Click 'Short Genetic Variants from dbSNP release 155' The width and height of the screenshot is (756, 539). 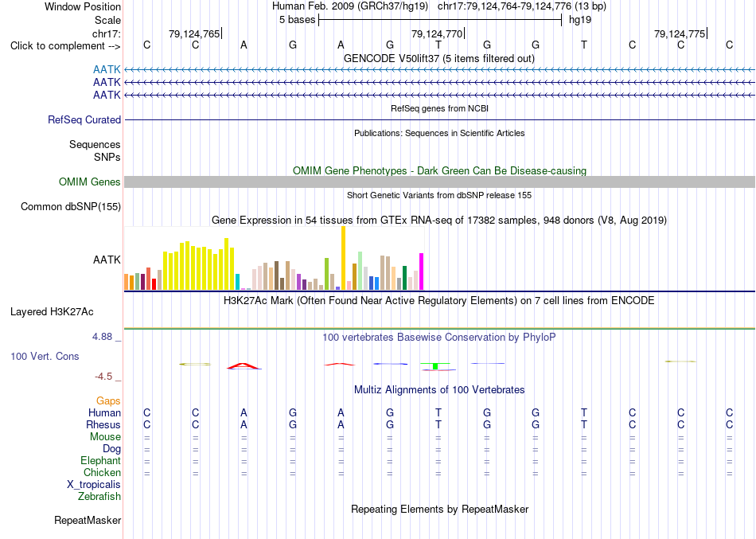[x=439, y=195]
